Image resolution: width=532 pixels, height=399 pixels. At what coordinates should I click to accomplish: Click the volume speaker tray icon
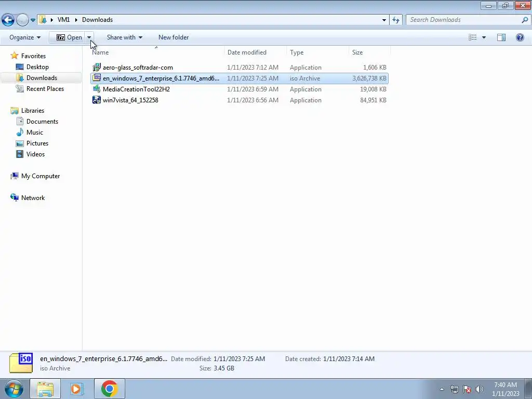[x=480, y=389]
